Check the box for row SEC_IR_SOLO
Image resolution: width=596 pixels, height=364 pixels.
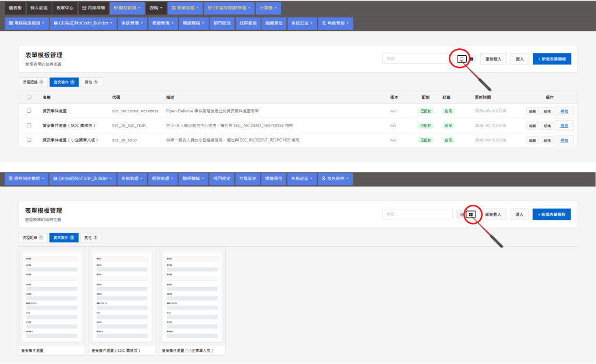29,140
